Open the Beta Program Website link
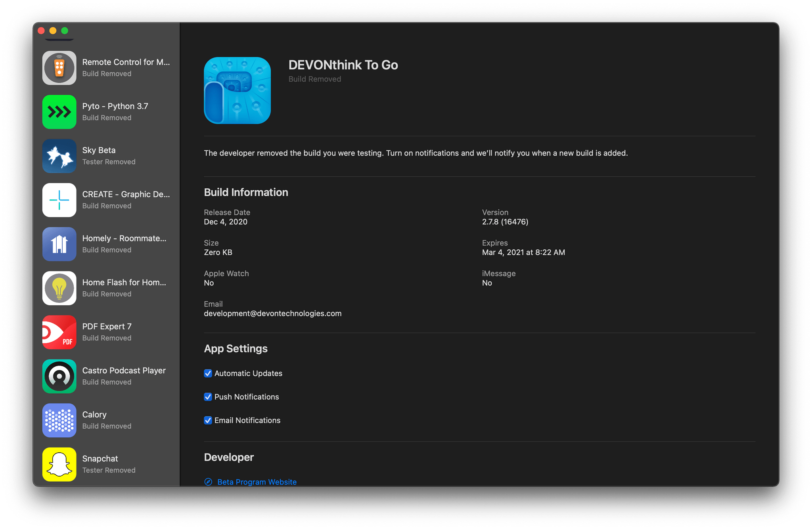Viewport: 812px width, 530px height. click(257, 482)
